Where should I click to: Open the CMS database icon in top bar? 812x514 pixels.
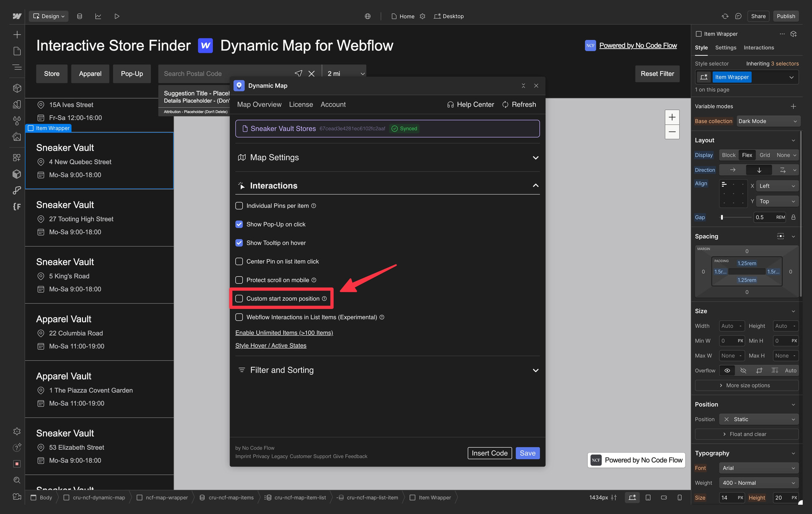pos(80,16)
